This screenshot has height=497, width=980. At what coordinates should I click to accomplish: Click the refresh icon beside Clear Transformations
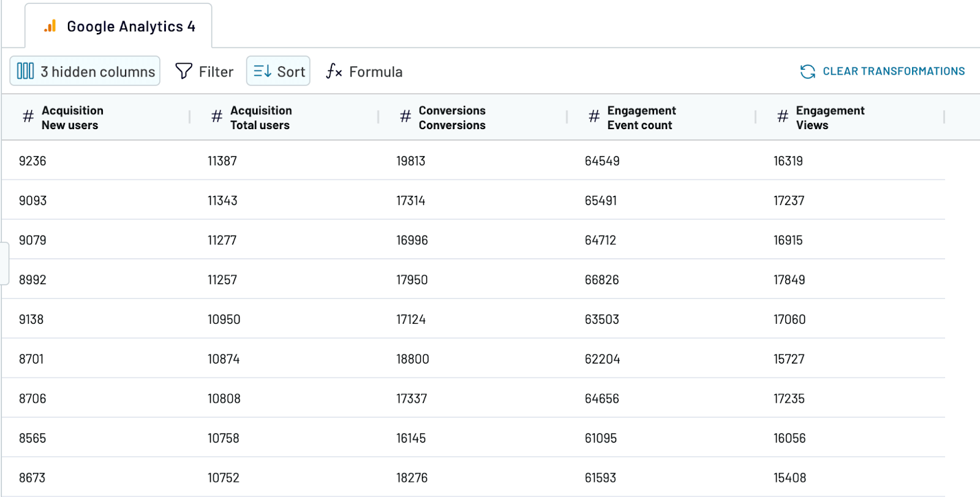click(808, 72)
